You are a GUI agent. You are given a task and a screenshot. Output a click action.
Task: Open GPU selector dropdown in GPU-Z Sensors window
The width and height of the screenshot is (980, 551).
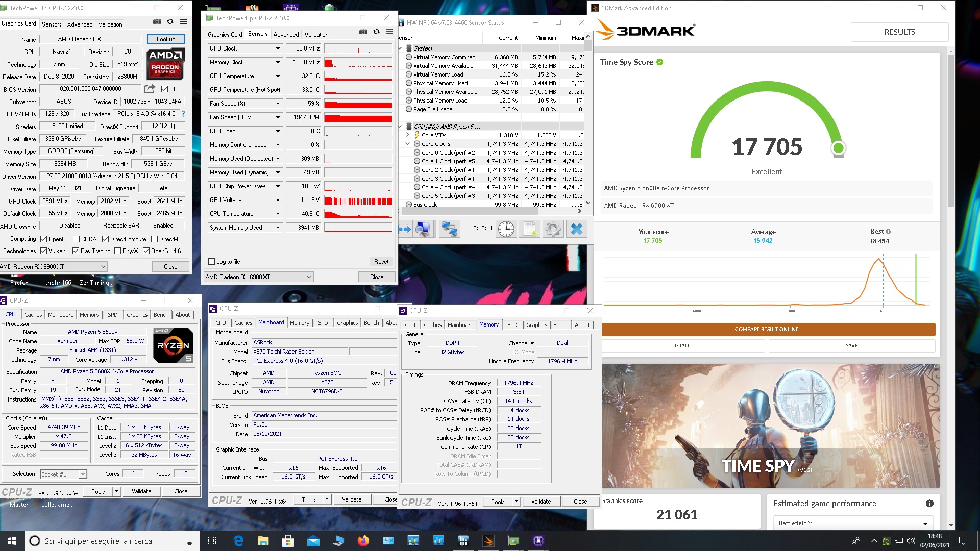pos(258,277)
